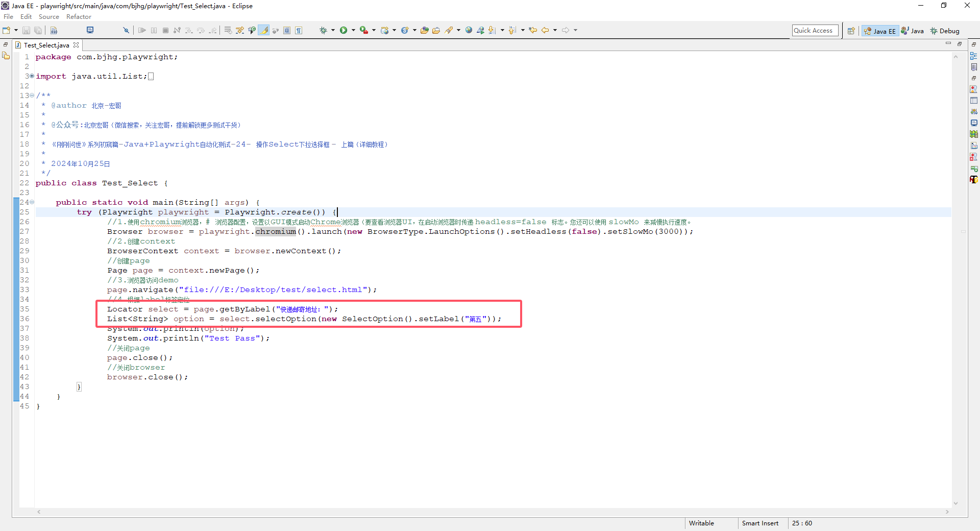The height and width of the screenshot is (531, 980).
Task: Open the File menu
Action: click(x=9, y=17)
